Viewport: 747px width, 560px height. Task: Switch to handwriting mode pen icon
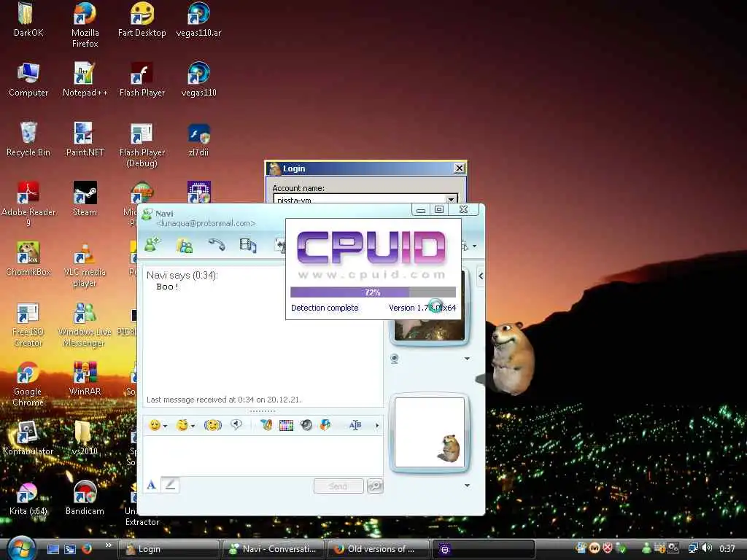[x=170, y=485]
